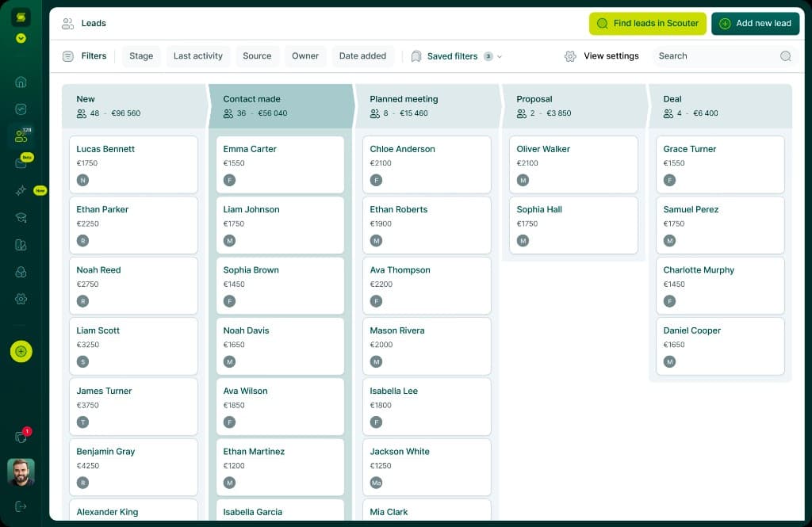Click the Filters label
This screenshot has height=527, width=812.
[x=94, y=56]
